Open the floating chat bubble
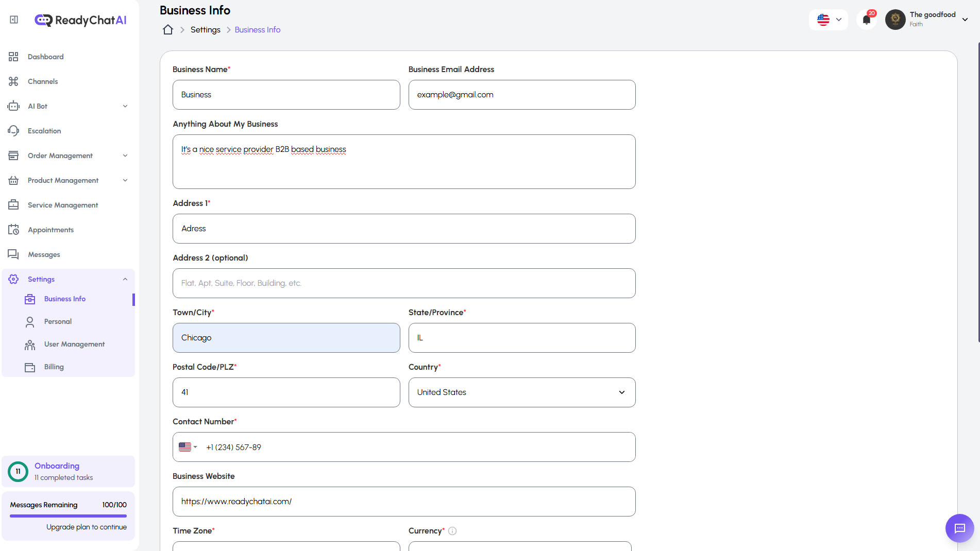Viewport: 980px width, 551px height. [959, 528]
